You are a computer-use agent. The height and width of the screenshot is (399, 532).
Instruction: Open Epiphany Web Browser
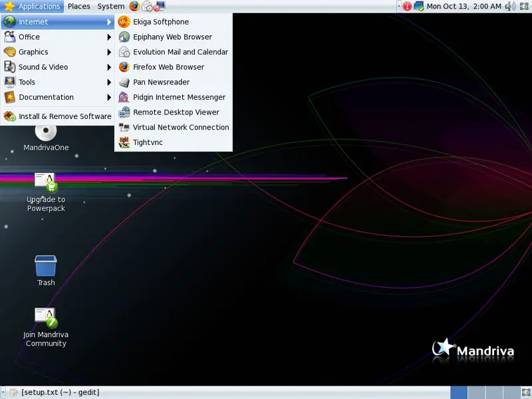coord(174,37)
